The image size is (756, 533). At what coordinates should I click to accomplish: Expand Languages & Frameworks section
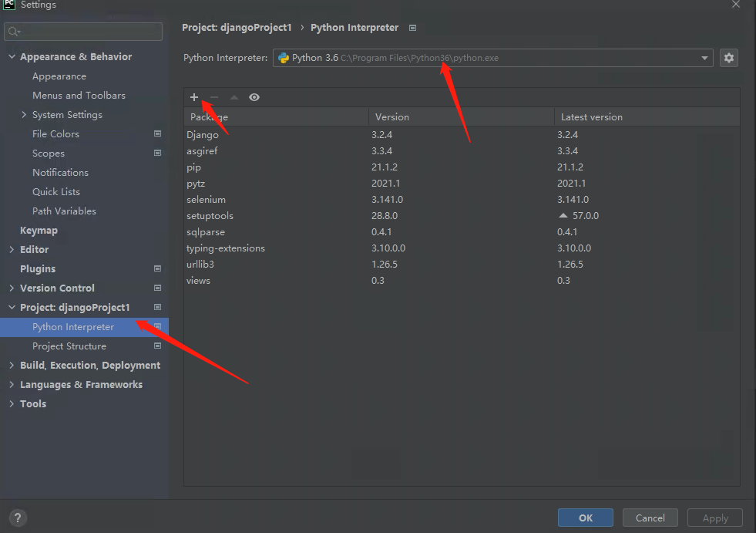coord(12,385)
